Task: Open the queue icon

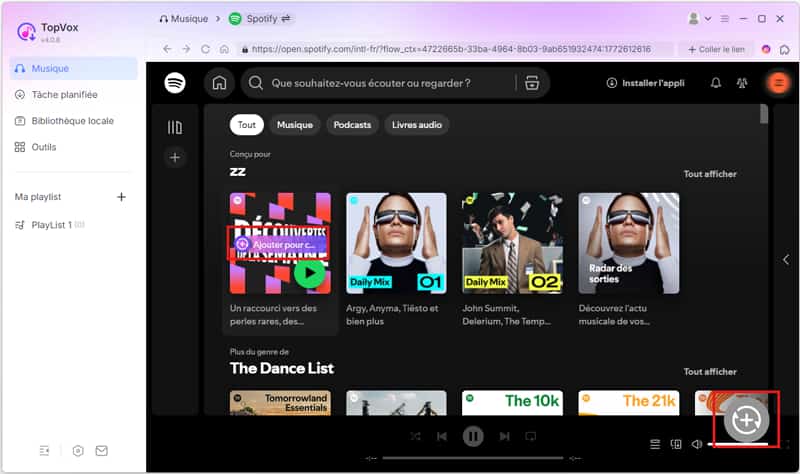Action: coord(655,444)
